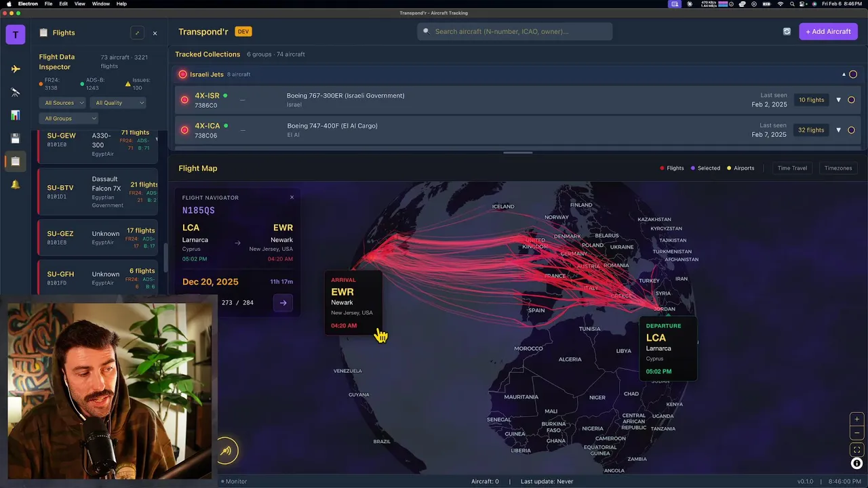Toggle Timezones overlay

pyautogui.click(x=838, y=168)
